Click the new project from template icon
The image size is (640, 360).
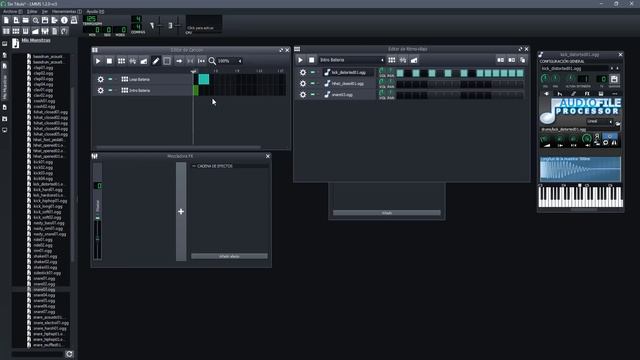pos(16,20)
